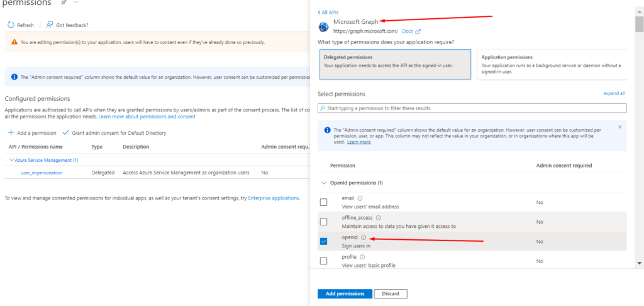The image size is (644, 306).
Task: Click the panel scrollbar down arrow
Action: 639,263
